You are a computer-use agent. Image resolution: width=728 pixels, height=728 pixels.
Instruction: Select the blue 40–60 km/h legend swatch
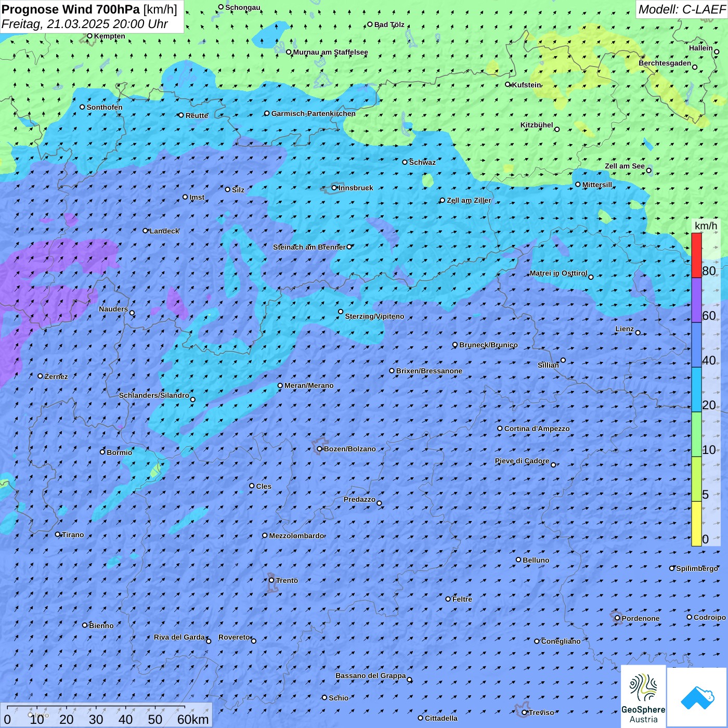point(696,345)
